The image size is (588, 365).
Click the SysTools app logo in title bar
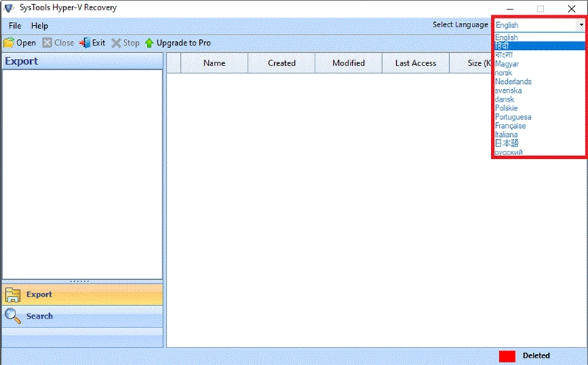click(9, 8)
